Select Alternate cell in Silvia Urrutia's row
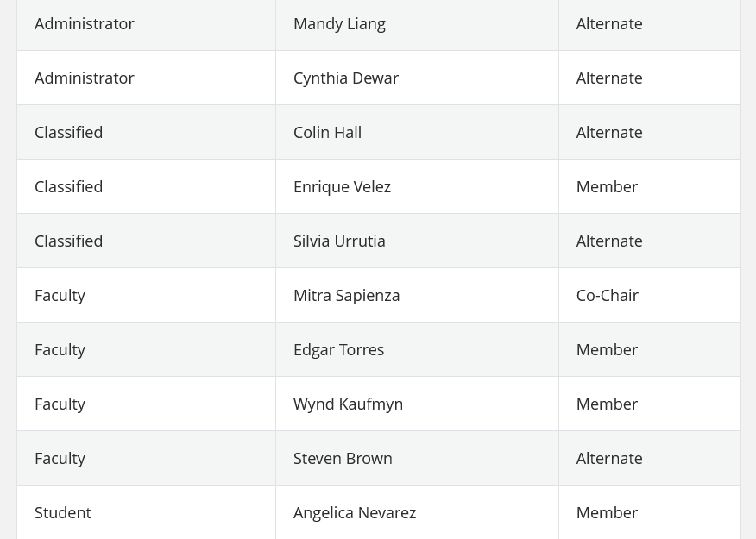Image resolution: width=756 pixels, height=539 pixels. [x=609, y=241]
